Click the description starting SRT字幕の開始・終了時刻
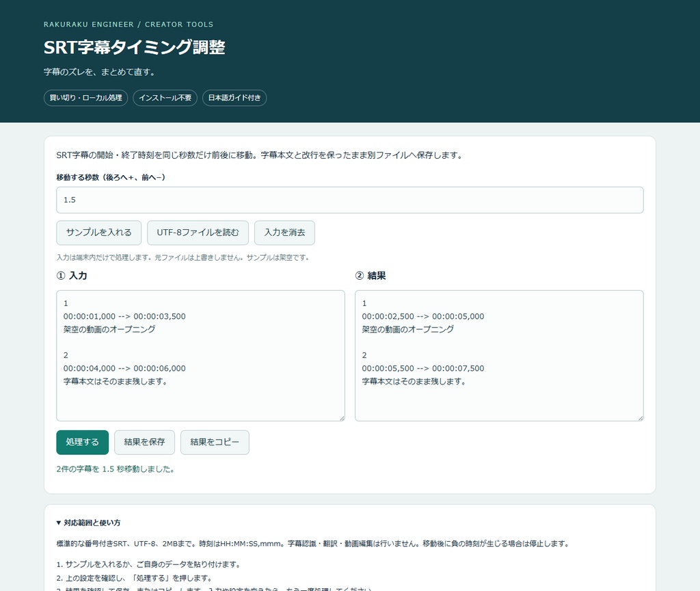The width and height of the screenshot is (700, 591). tap(259, 155)
